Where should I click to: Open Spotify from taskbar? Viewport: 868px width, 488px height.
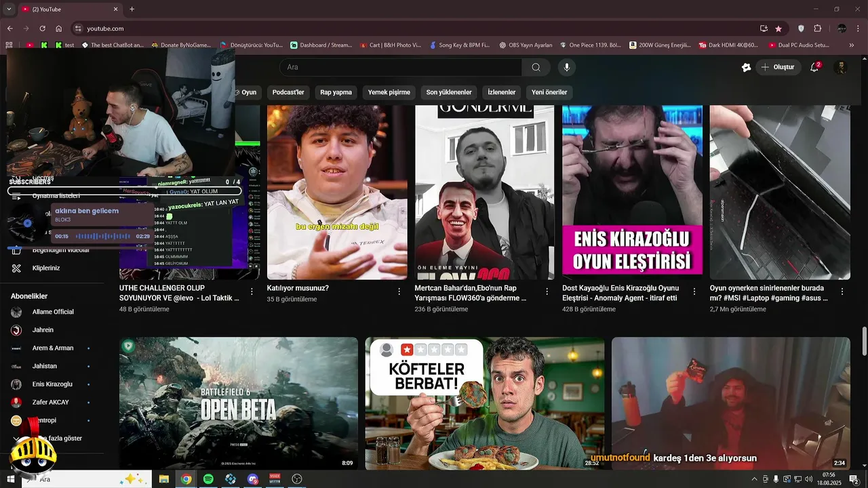[x=208, y=479]
